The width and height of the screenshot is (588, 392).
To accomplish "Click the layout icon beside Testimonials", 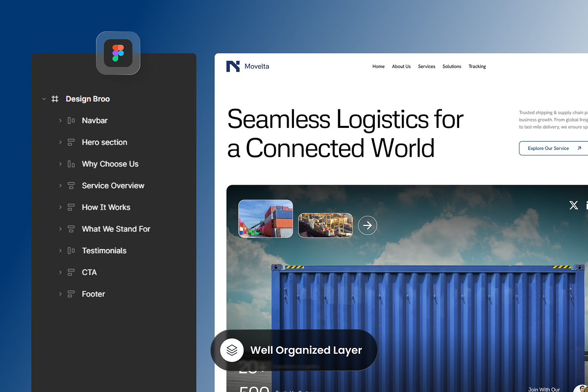I will (x=71, y=250).
